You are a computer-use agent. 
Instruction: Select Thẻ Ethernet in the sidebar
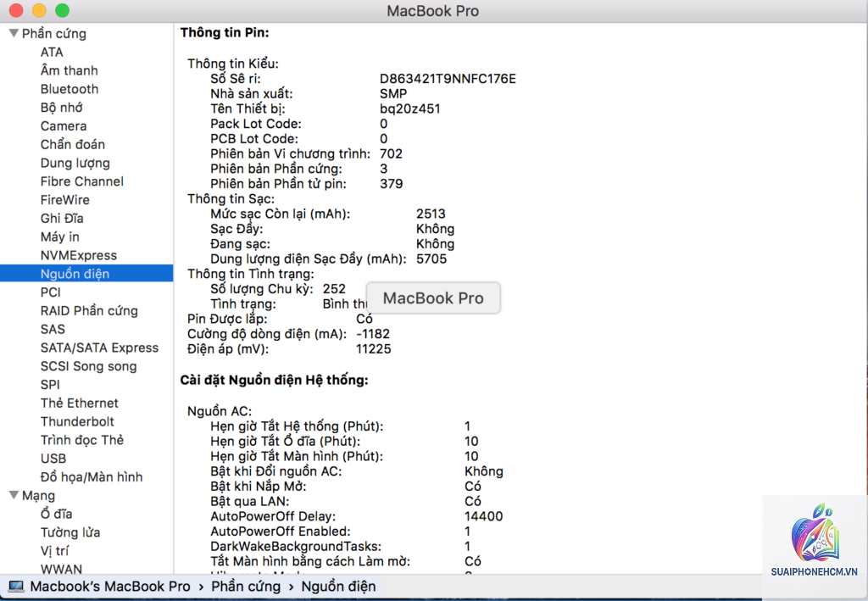pyautogui.click(x=79, y=403)
